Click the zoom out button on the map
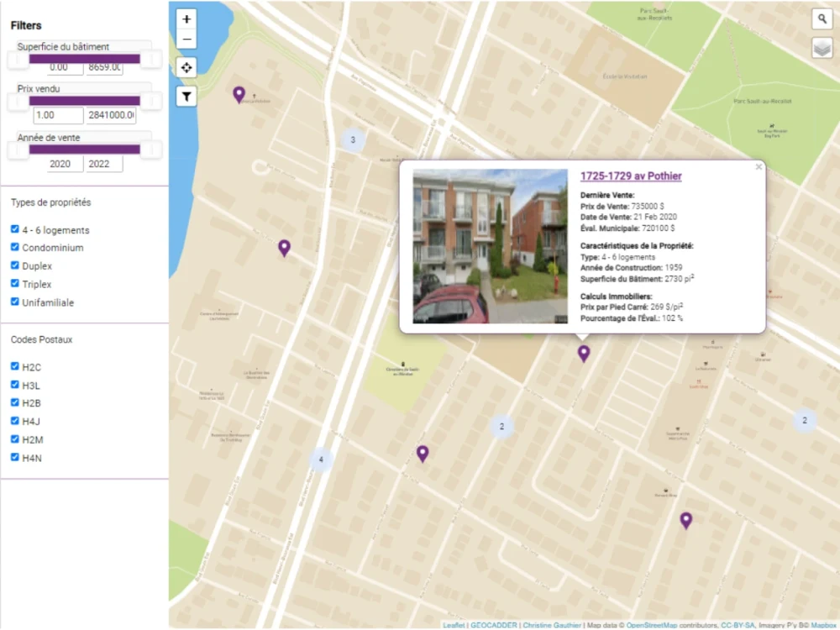Screen dimensions: 840x630 186,39
